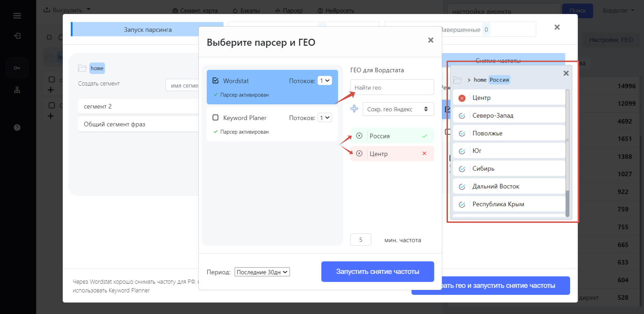Click the Запустить снятие частоты button
The height and width of the screenshot is (314, 644).
378,271
